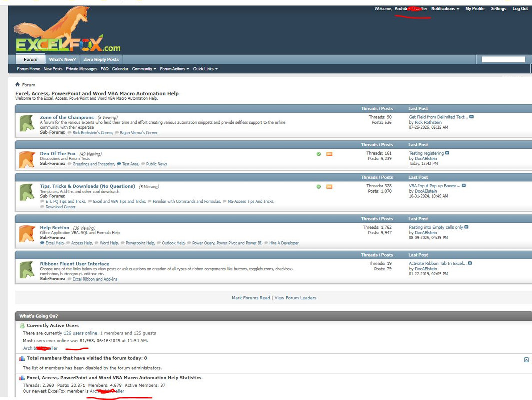The image size is (532, 400).
Task: Go to last post icon after Pasting into Empty cells only
Action: coord(466,227)
